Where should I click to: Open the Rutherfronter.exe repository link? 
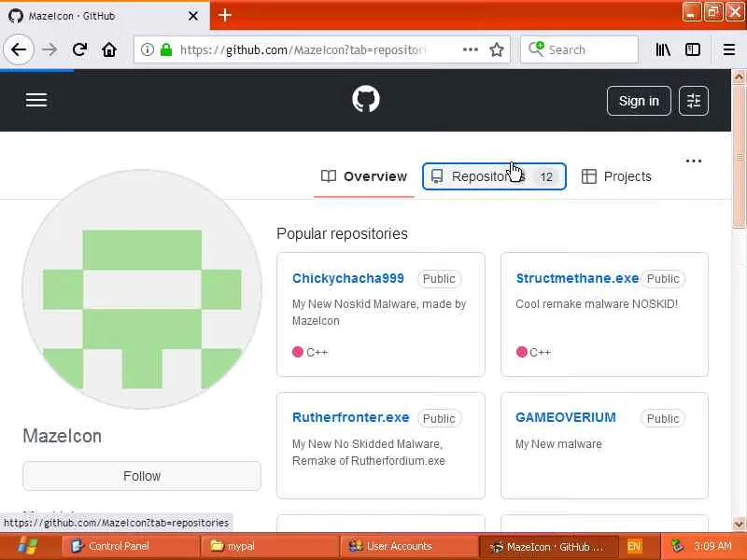[351, 417]
